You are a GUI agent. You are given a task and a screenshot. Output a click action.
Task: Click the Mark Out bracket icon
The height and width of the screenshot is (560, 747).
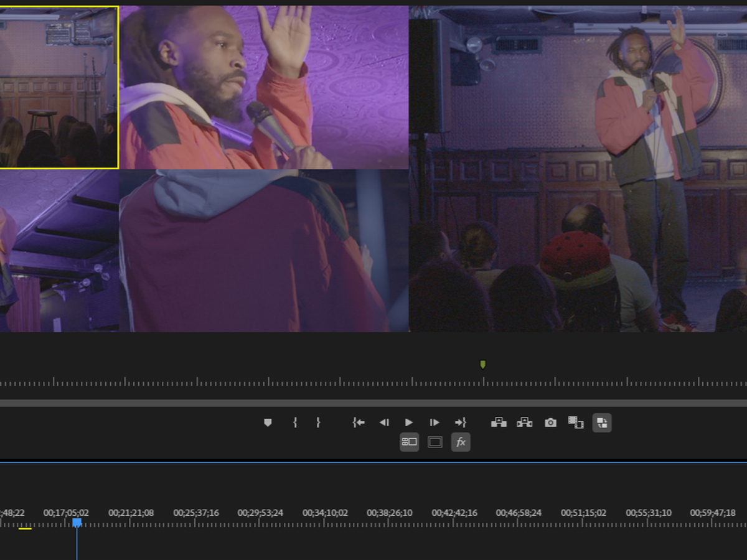[318, 422]
